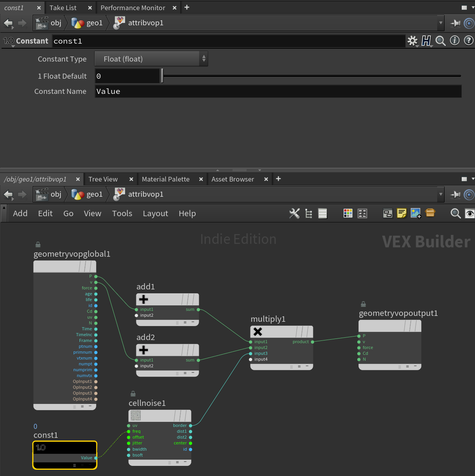475x476 pixels.
Task: Expand the parameter pane path dropdown arrow
Action: coord(441,23)
